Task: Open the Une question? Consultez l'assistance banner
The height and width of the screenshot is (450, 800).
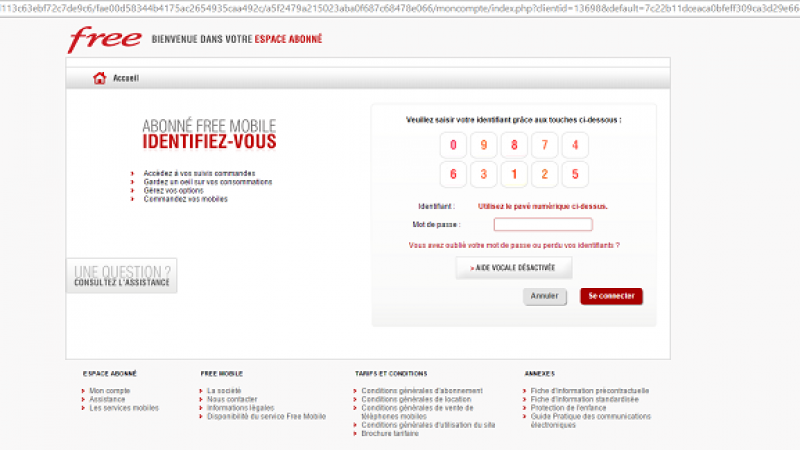Action: 121,276
